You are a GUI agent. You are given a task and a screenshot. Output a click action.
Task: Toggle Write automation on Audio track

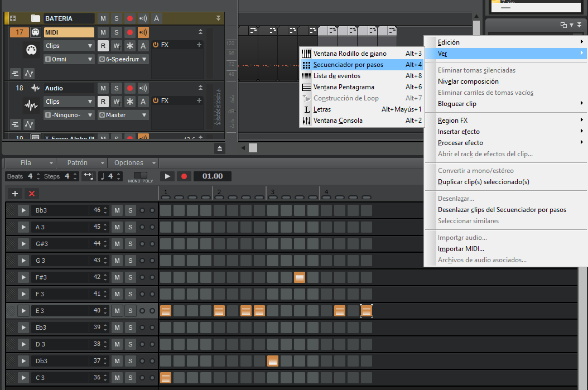[116, 102]
